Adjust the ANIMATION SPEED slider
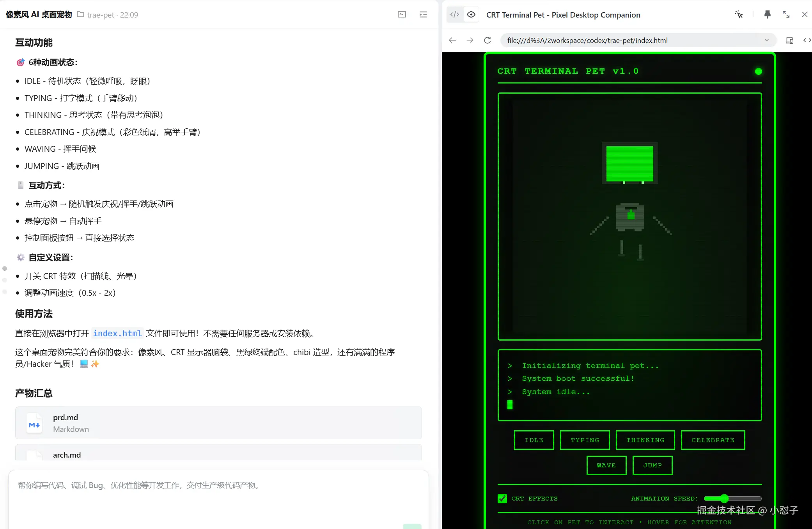Viewport: 812px width, 529px height. pyautogui.click(x=732, y=499)
